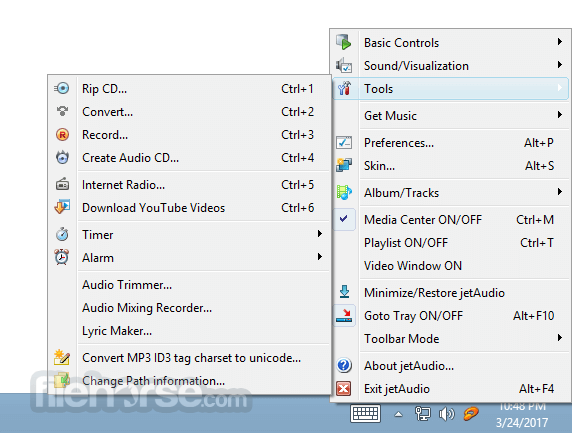
Task: Click the volume speaker tray icon
Action: coord(446,414)
